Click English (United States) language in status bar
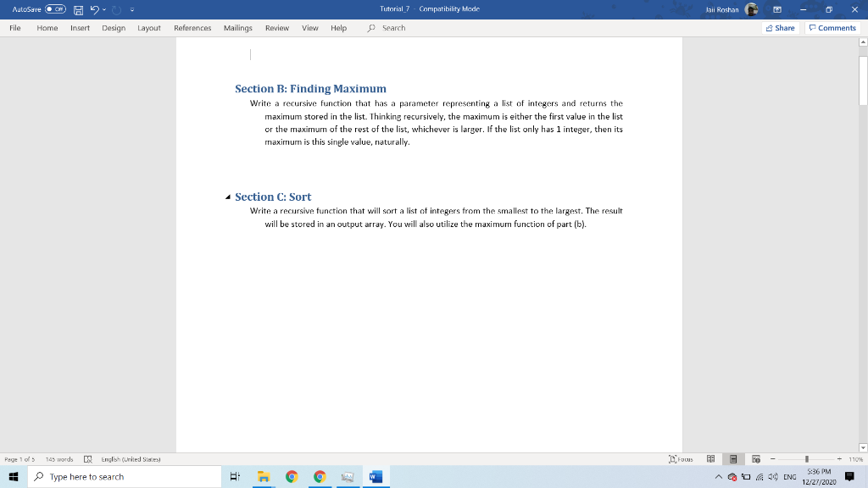Viewport: 868px width, 488px height. (128, 458)
